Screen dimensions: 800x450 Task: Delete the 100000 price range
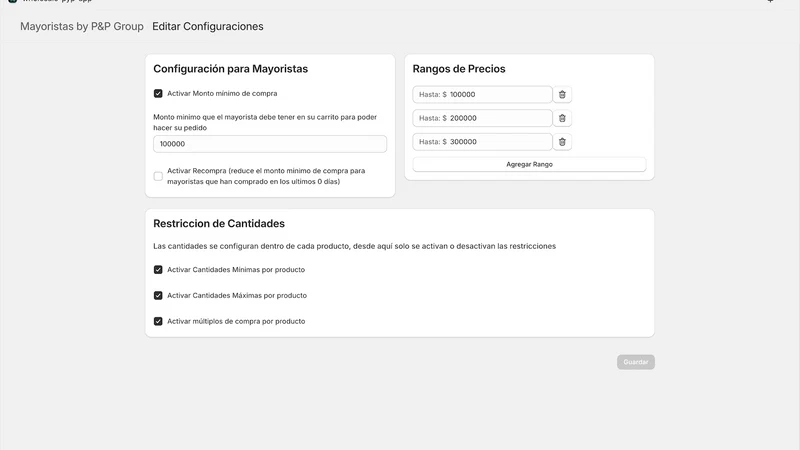coord(562,94)
